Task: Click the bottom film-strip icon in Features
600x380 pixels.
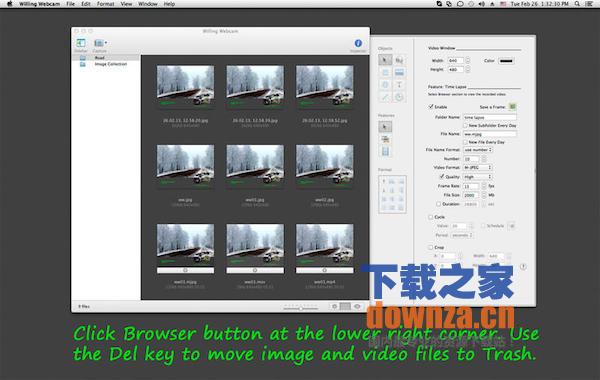Action: pos(385,152)
